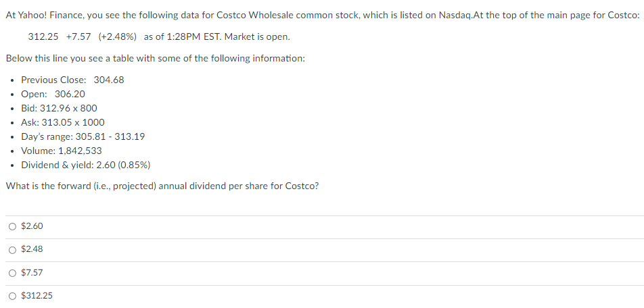Image resolution: width=644 pixels, height=308 pixels.
Task: Click the Open 306.20 bullet line
Action: point(53,95)
